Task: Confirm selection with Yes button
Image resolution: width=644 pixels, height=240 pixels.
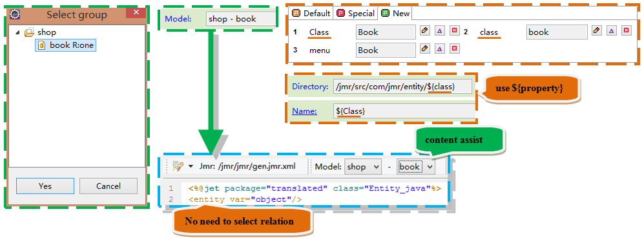Action: click(45, 186)
